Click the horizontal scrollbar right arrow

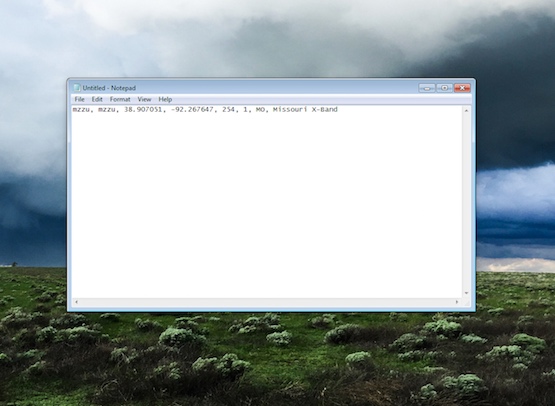[x=457, y=302]
